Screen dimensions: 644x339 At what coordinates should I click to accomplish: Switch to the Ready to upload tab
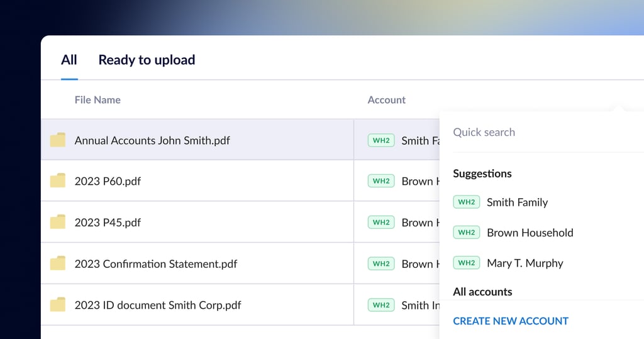point(147,60)
